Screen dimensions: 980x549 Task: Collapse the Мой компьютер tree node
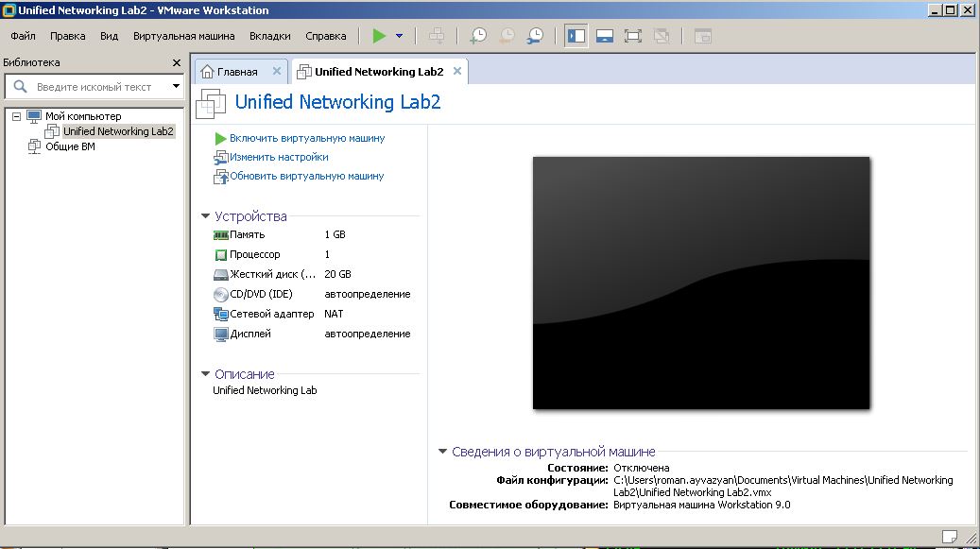click(16, 116)
